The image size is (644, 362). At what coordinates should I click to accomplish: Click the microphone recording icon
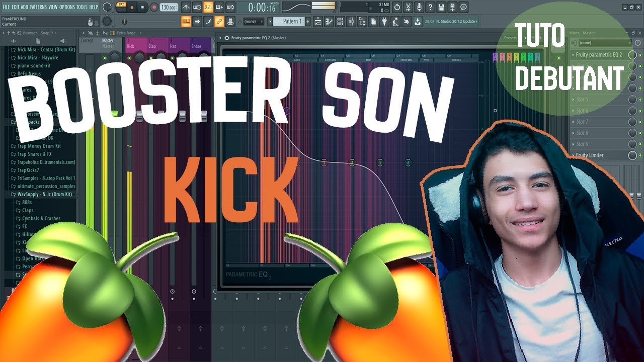pos(419,7)
